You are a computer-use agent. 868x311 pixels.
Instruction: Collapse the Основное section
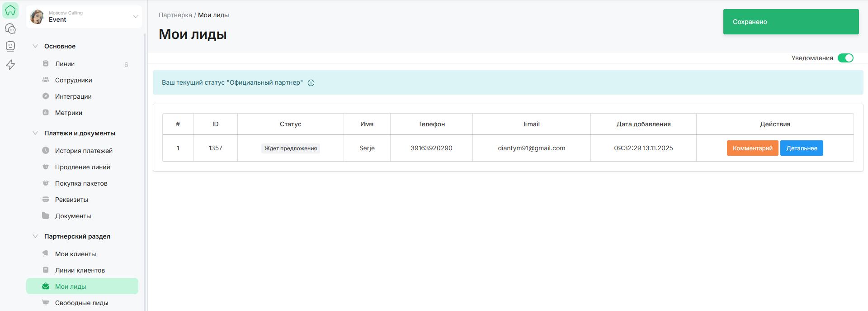(35, 46)
